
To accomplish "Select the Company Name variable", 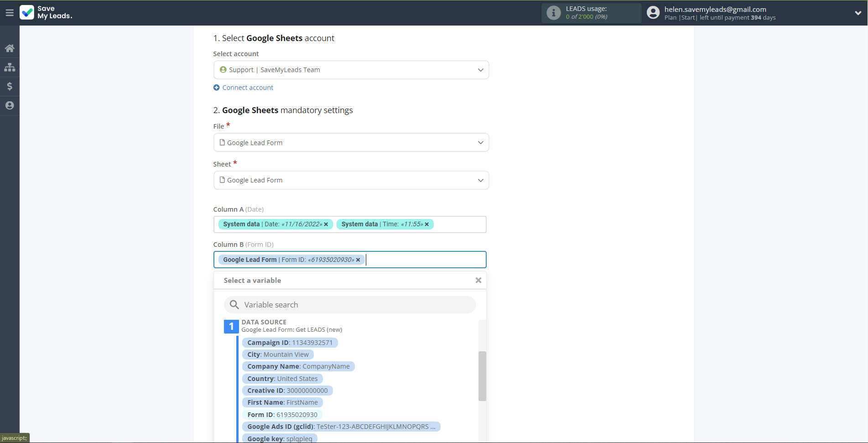I will [298, 366].
